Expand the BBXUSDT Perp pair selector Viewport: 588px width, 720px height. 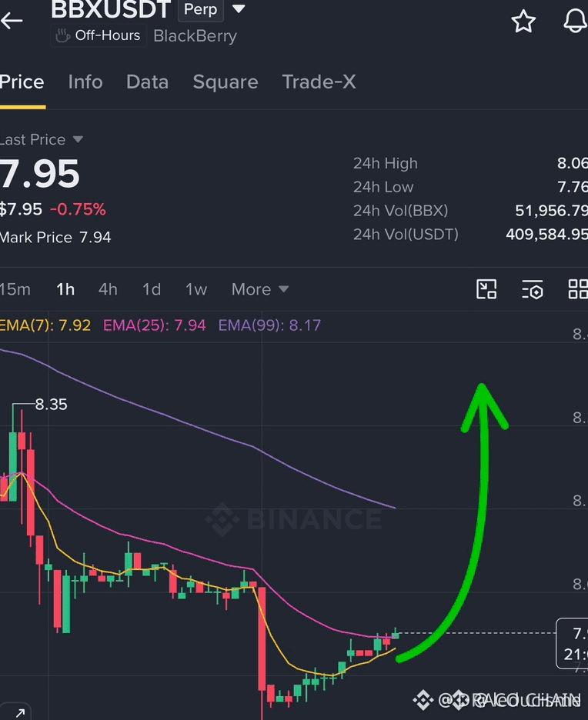pyautogui.click(x=239, y=8)
